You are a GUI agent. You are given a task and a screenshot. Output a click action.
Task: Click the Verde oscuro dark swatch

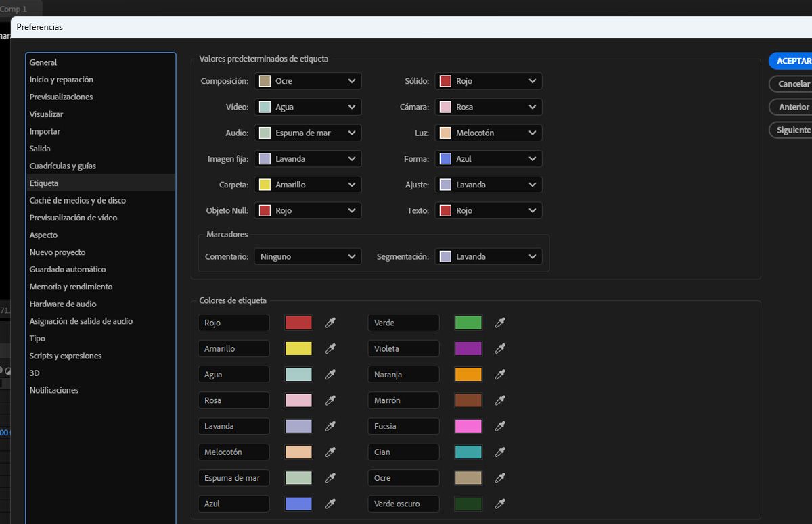(x=468, y=504)
